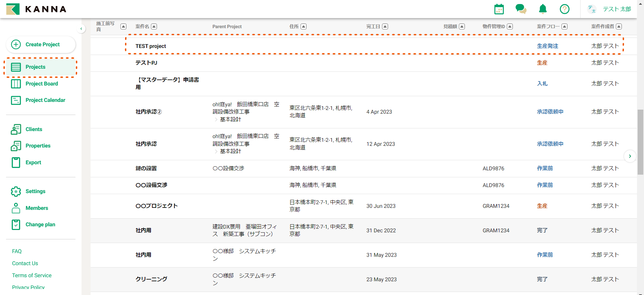Viewport: 644px width, 295px height.
Task: Click the Settings gear icon in sidebar
Action: click(x=16, y=191)
